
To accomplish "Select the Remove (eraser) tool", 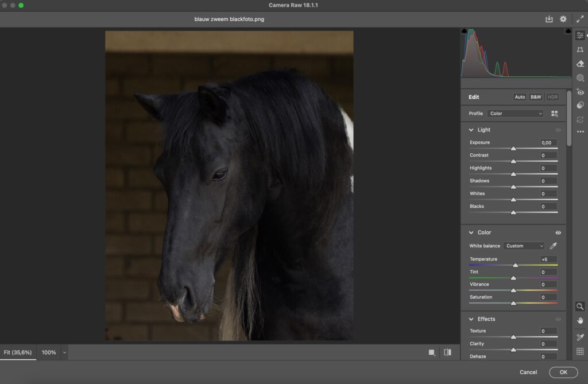I will click(580, 64).
